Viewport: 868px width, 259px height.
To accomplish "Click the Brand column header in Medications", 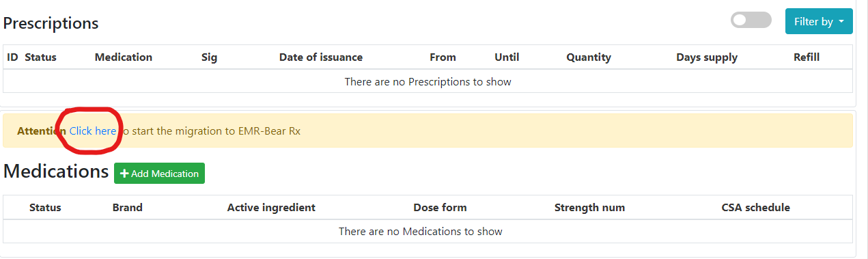I will [128, 208].
